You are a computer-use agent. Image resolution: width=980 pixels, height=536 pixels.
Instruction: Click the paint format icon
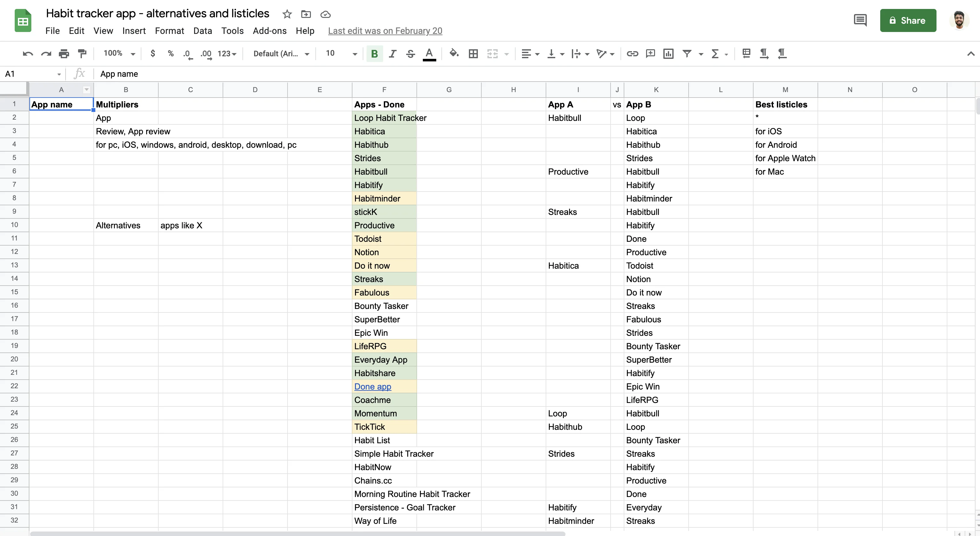point(82,54)
